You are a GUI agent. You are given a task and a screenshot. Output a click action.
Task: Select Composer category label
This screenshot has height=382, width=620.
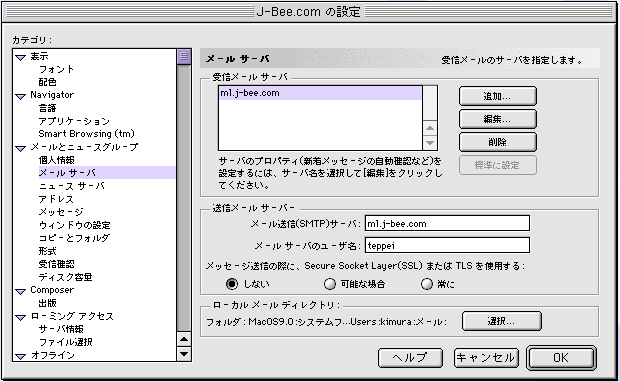coord(52,290)
